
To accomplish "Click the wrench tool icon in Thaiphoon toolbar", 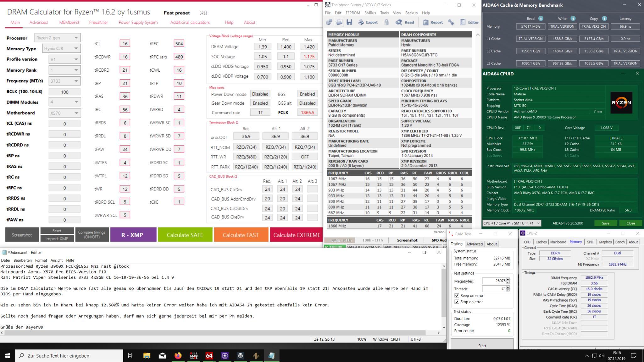I will [451, 22].
